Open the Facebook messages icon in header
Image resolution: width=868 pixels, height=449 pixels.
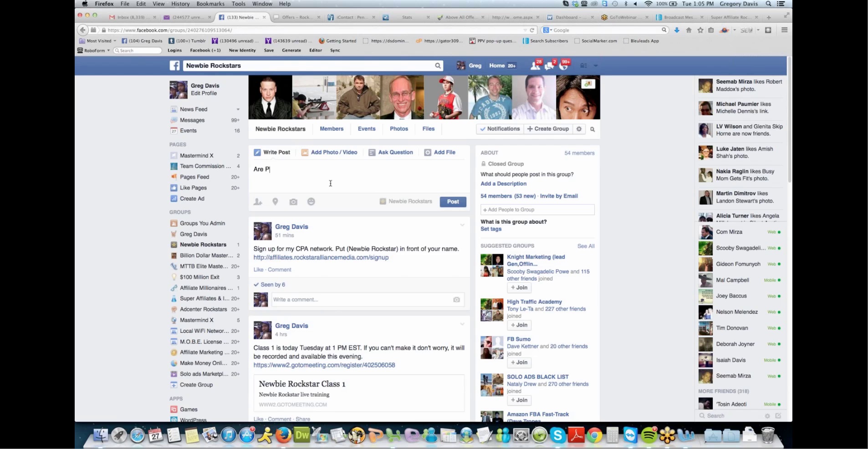(x=549, y=66)
